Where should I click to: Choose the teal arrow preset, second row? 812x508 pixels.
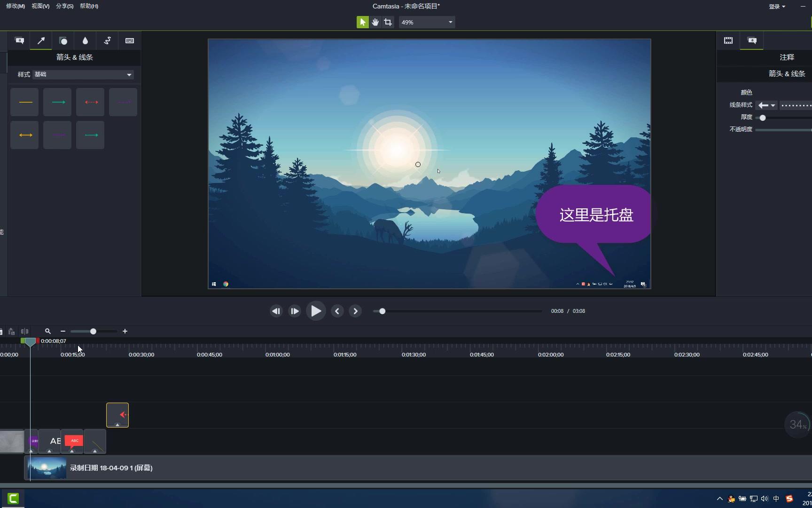click(90, 135)
